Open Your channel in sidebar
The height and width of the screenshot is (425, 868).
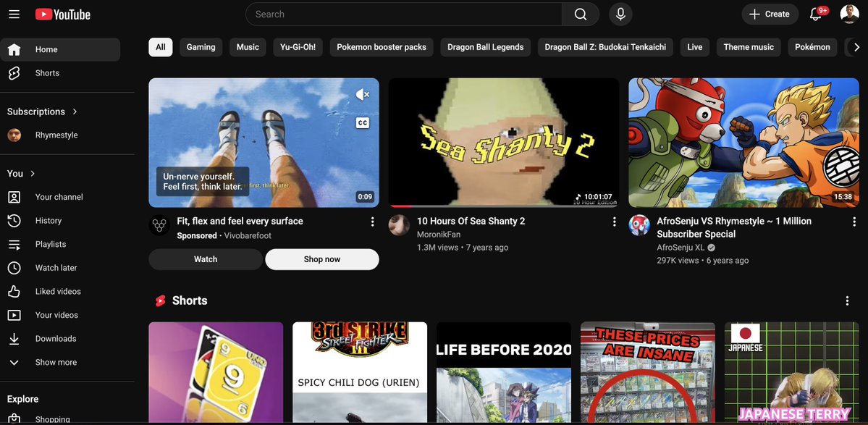60,197
